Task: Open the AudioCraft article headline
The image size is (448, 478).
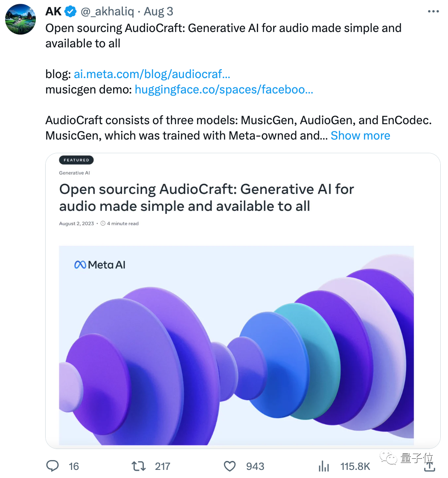Action: pyautogui.click(x=206, y=197)
